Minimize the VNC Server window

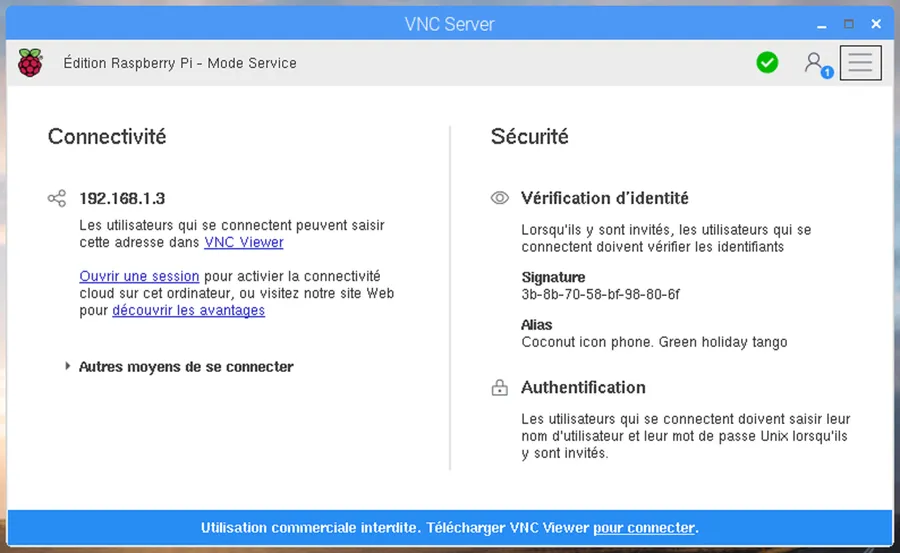[x=821, y=25]
